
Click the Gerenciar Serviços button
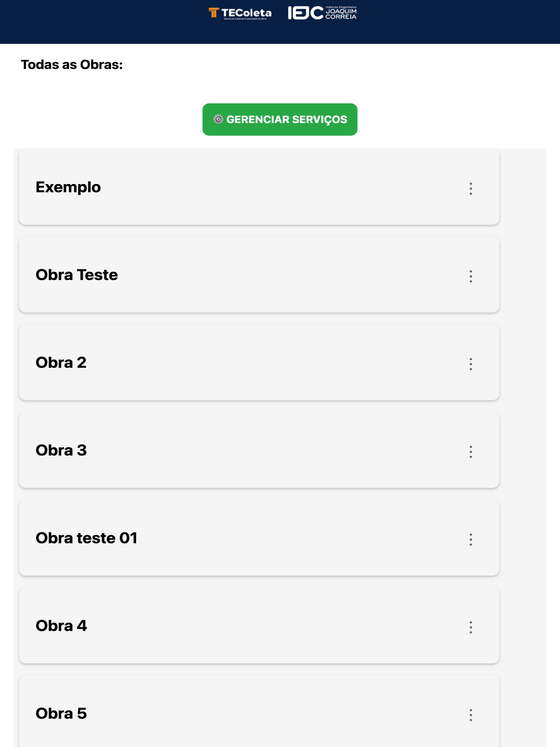tap(280, 119)
